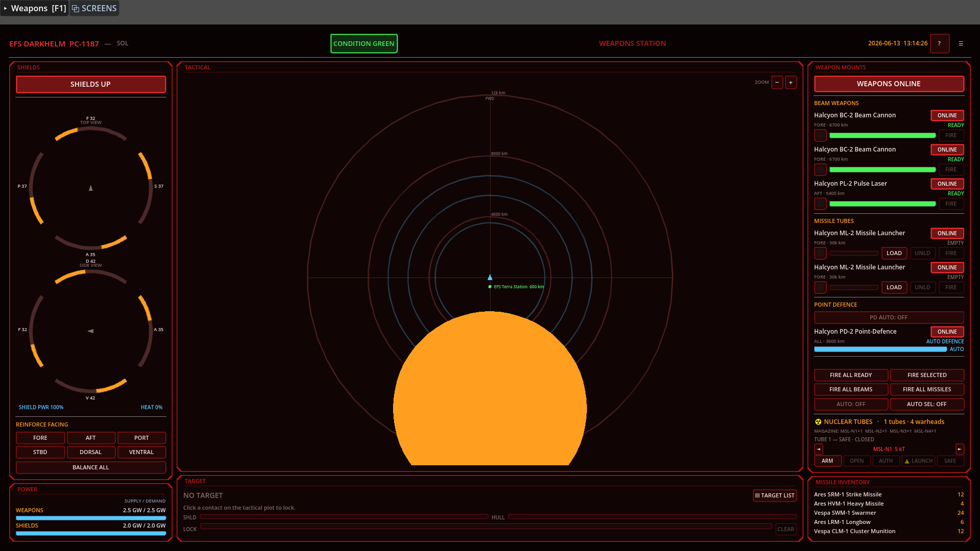Screen dimensions: 980x551
Task: ARM the nuclear tube
Action: click(827, 461)
